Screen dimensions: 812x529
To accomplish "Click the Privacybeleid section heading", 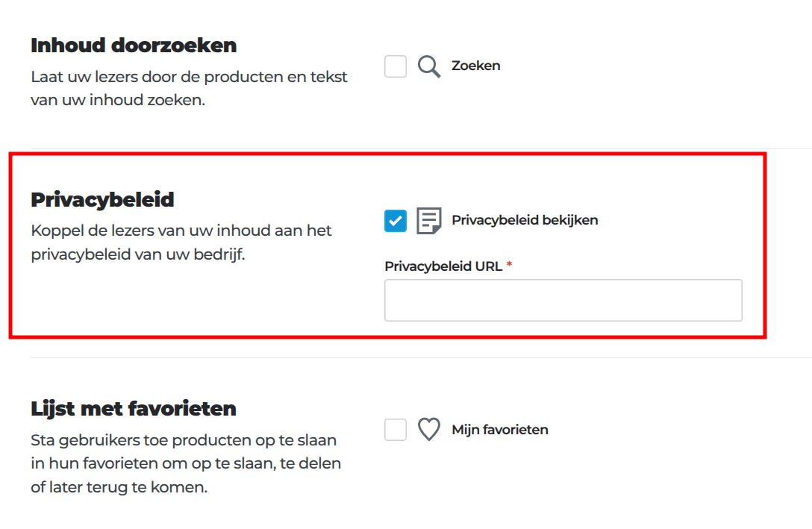I will [x=102, y=200].
